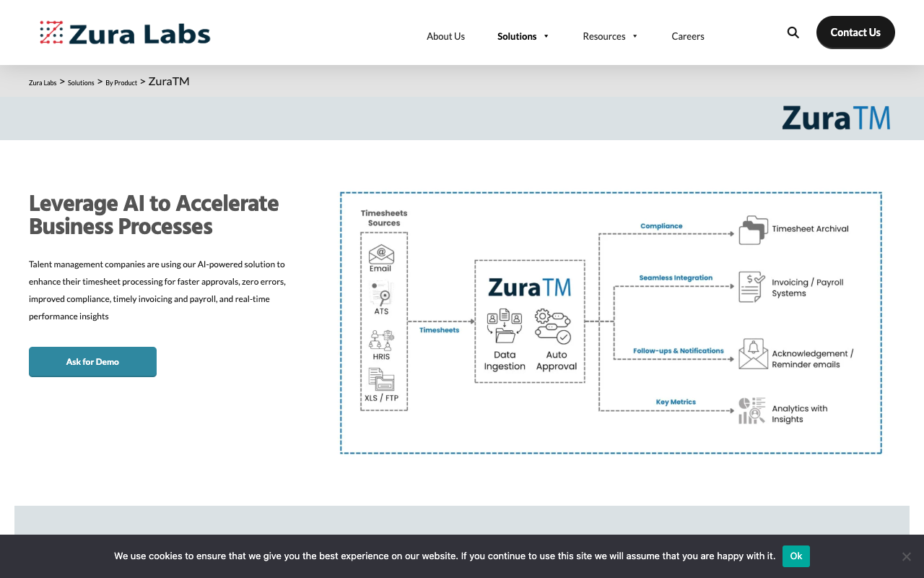This screenshot has height=578, width=924.
Task: Open the search magnifier icon
Action: [x=793, y=33]
